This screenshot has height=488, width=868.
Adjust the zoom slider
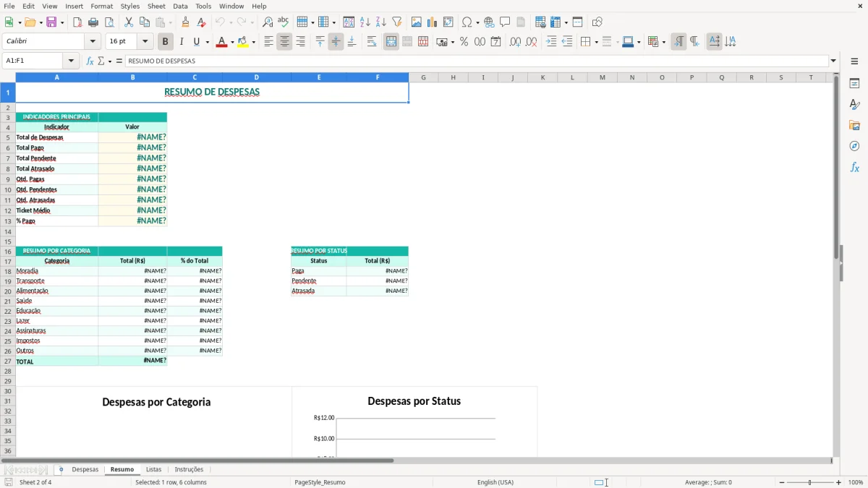pyautogui.click(x=810, y=482)
